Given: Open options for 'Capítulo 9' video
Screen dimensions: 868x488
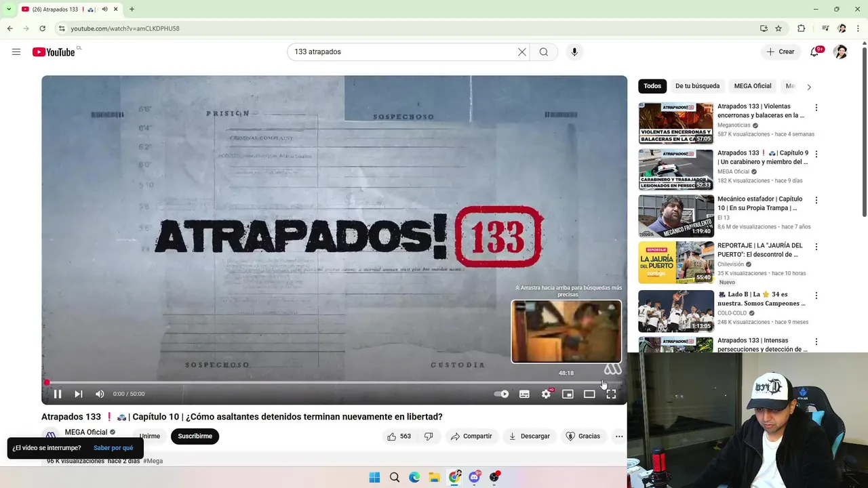Looking at the screenshot, I should coord(816,154).
